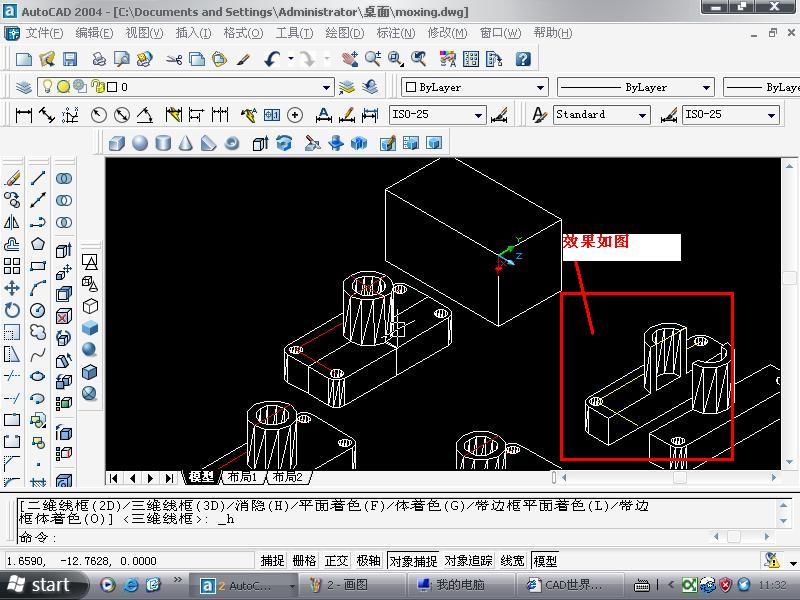800x600 pixels.
Task: Click the Windows start button
Action: coord(40,584)
